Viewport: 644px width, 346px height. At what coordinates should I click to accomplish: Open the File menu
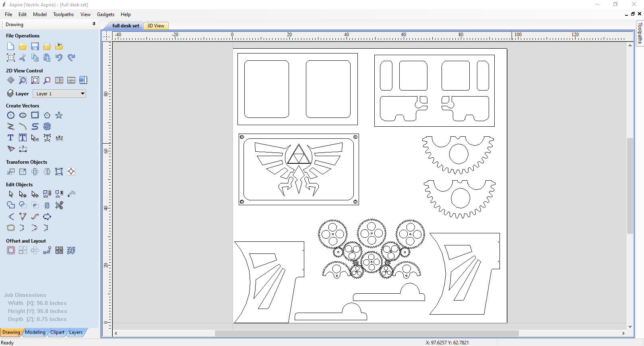(x=8, y=14)
